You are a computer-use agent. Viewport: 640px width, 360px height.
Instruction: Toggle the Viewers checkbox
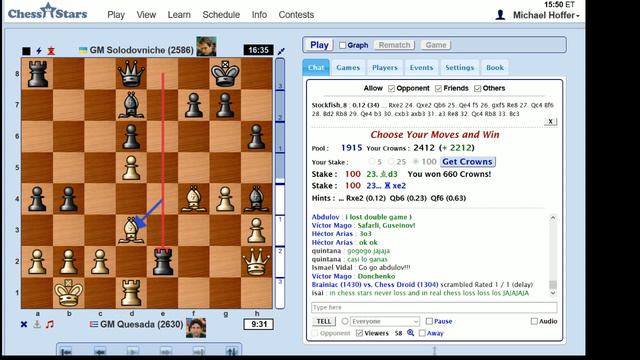pyautogui.click(x=359, y=333)
